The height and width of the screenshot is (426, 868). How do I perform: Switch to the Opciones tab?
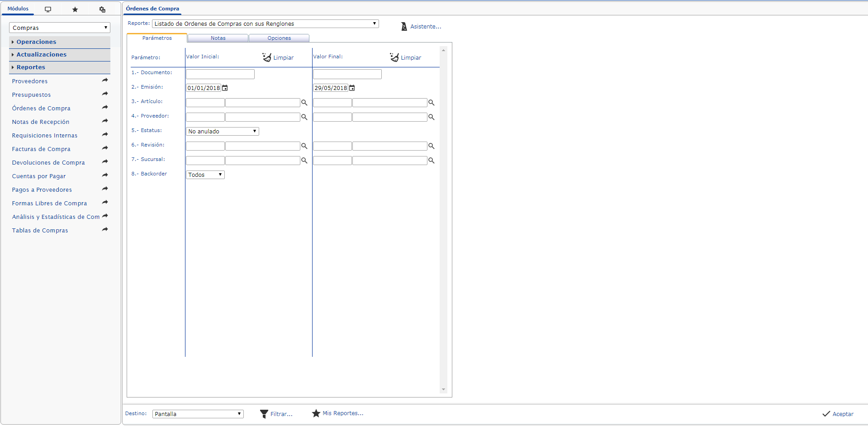(279, 38)
